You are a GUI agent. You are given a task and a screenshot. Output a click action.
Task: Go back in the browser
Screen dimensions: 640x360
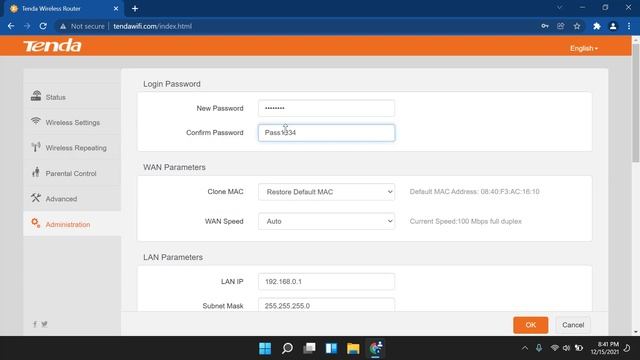click(x=11, y=26)
